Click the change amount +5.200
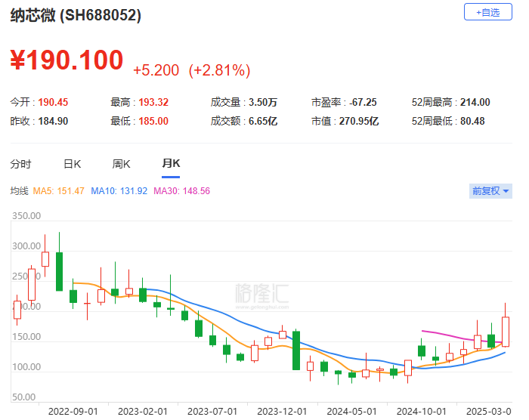The image size is (529, 420). tap(156, 70)
